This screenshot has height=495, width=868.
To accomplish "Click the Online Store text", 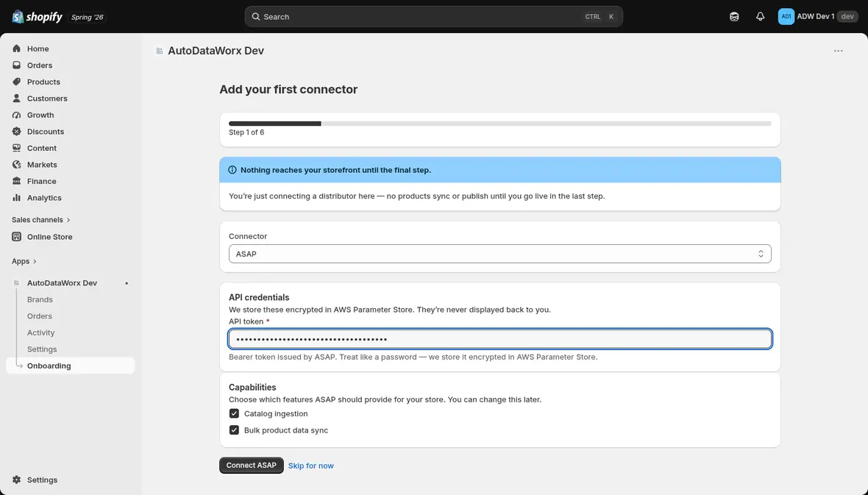I will [x=50, y=237].
